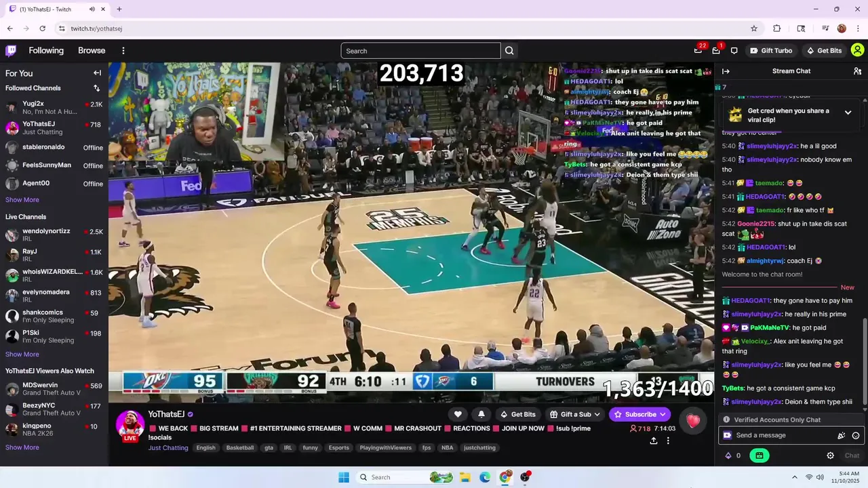Switch to the YoThatsEJ browser tab
Screen dimensions: 868x488
click(56, 9)
